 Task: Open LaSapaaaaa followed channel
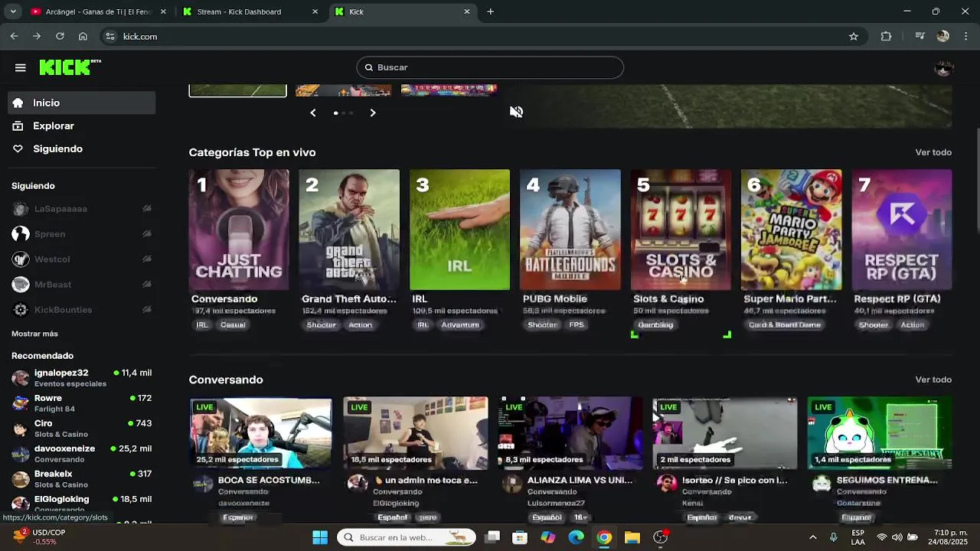click(x=80, y=208)
